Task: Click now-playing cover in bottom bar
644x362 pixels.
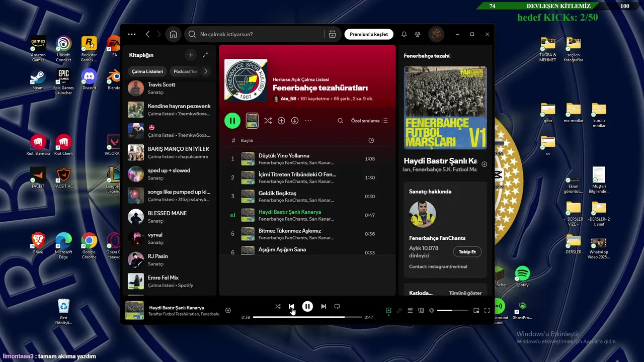Action: 134,310
